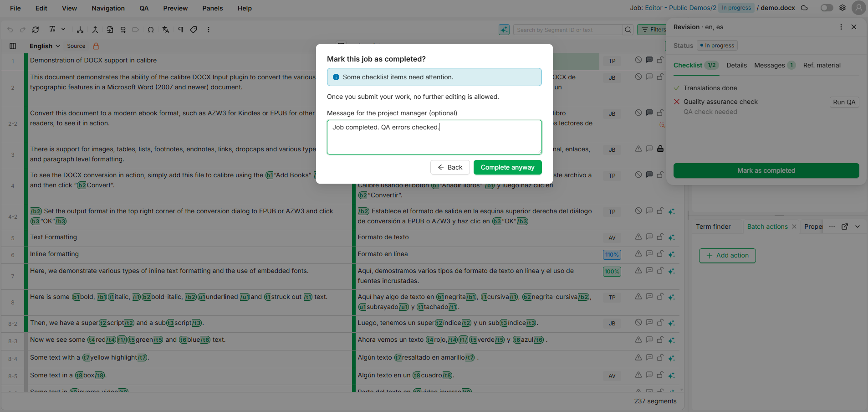868x412 pixels.
Task: Click the Complete anyway button
Action: click(507, 167)
